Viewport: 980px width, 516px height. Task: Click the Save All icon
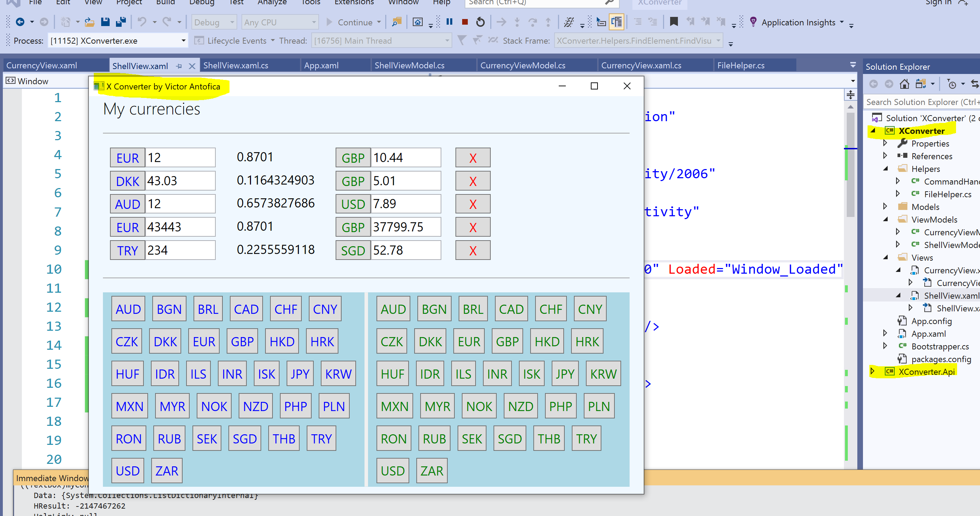click(121, 22)
